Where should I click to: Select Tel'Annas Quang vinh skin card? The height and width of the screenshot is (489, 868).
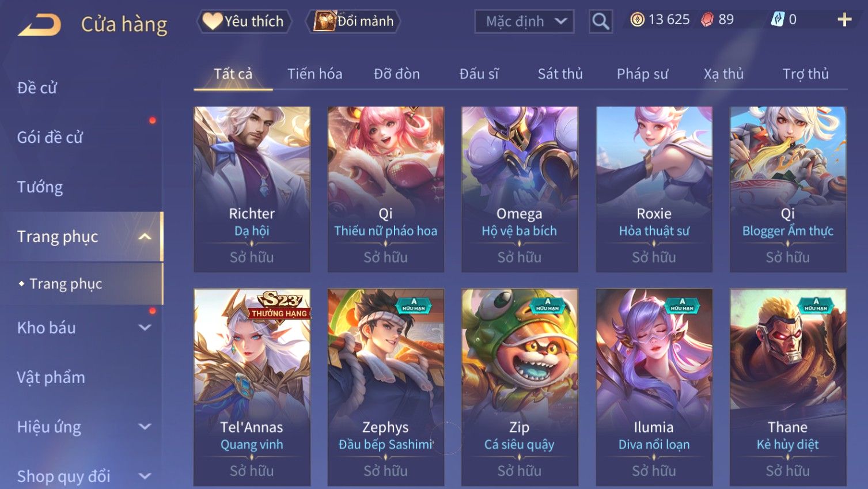(x=252, y=387)
